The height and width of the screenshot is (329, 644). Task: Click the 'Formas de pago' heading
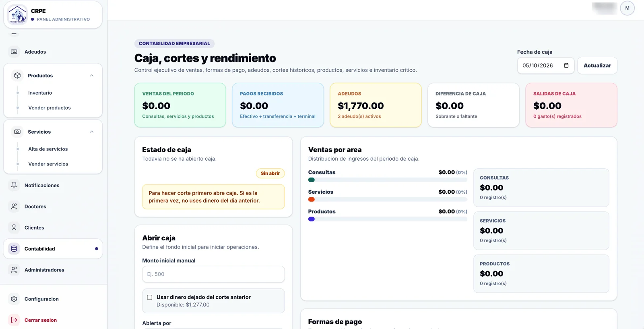coord(335,322)
